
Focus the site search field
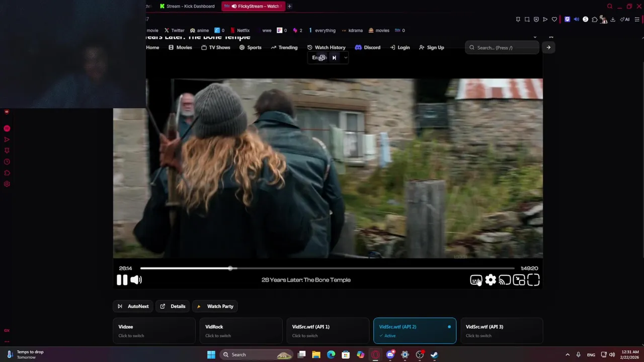(502, 48)
